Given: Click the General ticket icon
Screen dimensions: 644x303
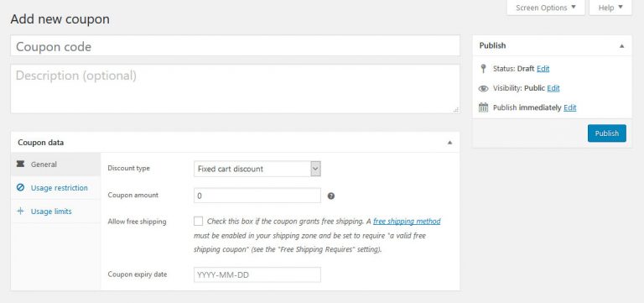Looking at the screenshot, I should (x=20, y=164).
